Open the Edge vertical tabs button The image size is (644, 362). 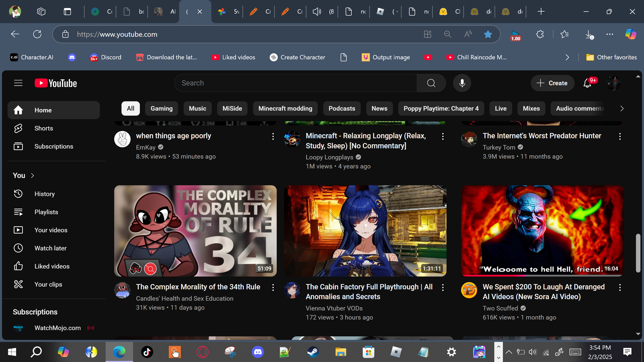coord(67,12)
